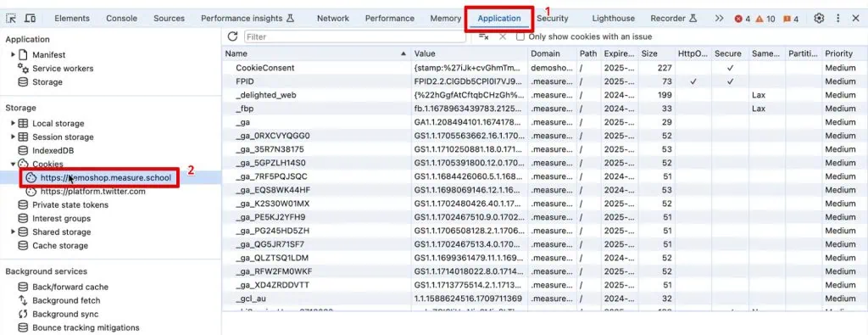Switch to the Elements tab

[72, 19]
